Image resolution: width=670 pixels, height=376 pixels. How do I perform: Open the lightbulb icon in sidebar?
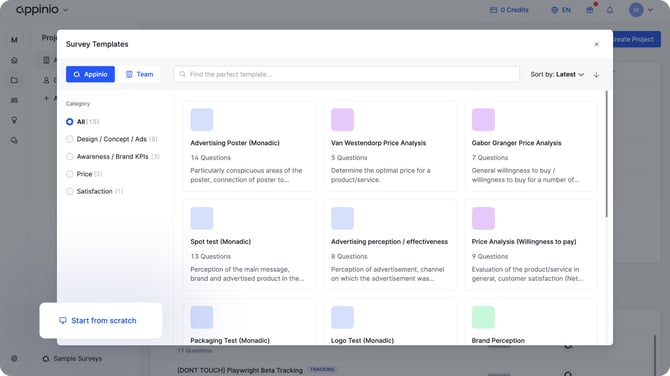pyautogui.click(x=14, y=120)
